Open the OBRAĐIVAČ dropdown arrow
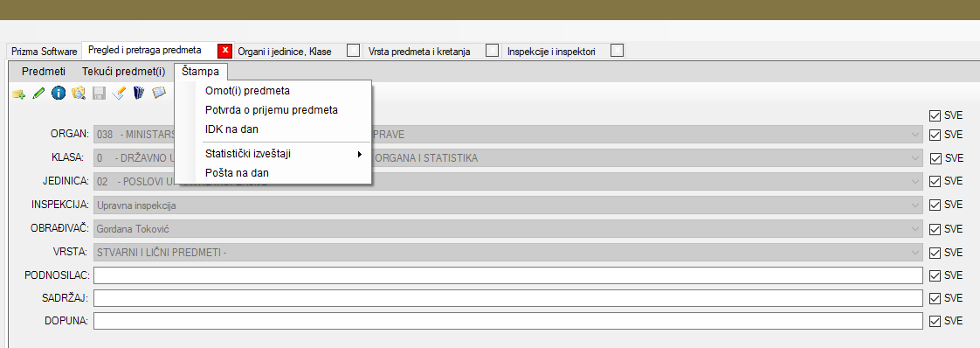Image resolution: width=980 pixels, height=348 pixels. click(x=915, y=229)
